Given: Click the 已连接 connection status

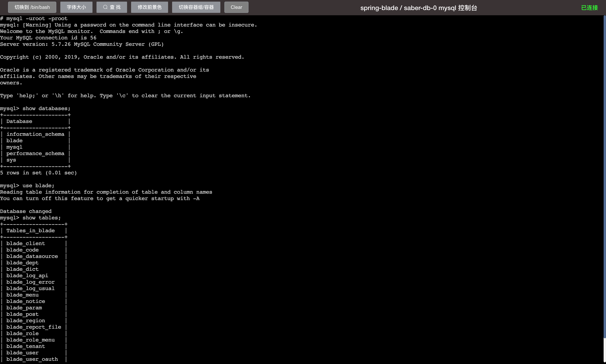Looking at the screenshot, I should click(x=590, y=8).
